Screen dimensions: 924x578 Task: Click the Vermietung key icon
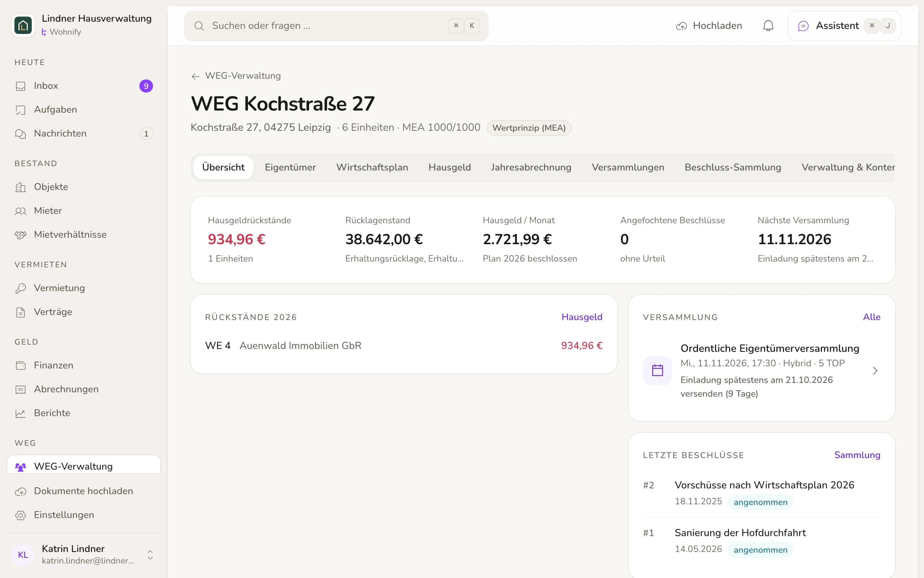click(x=21, y=288)
